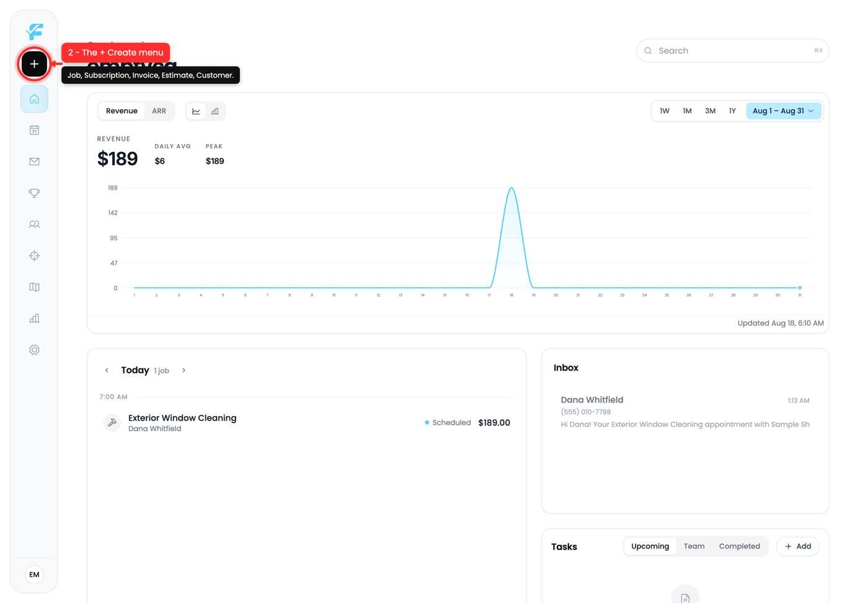Click the revenue peak on the chart

[511, 188]
